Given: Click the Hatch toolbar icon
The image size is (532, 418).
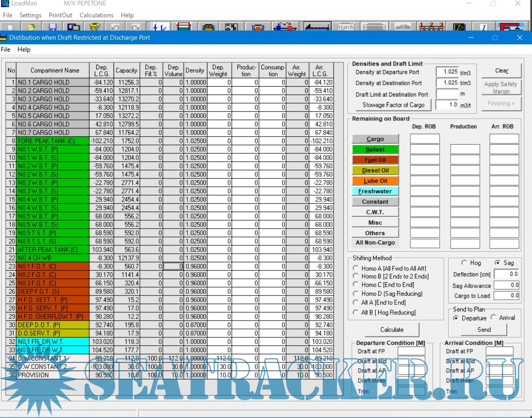Looking at the screenshot, I should [x=345, y=28].
